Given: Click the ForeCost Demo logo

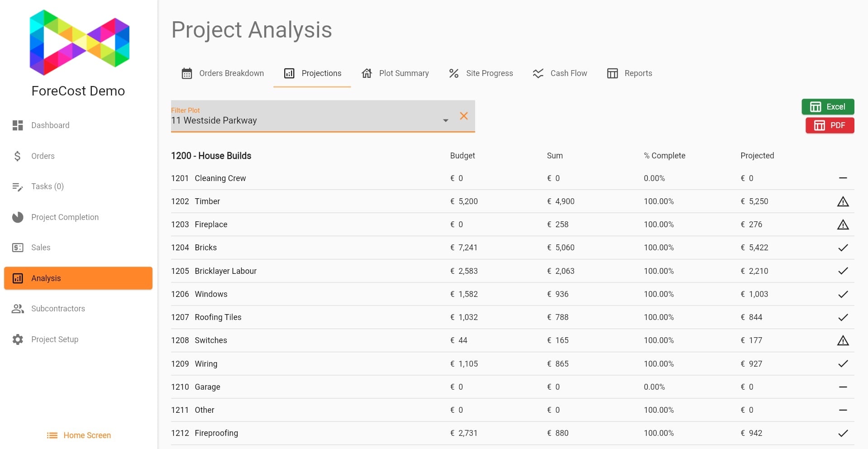Looking at the screenshot, I should pos(79,43).
